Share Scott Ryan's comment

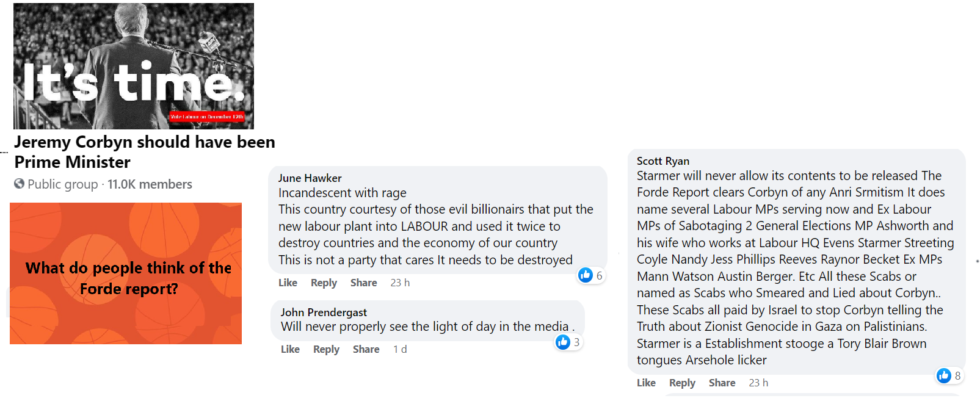[722, 383]
